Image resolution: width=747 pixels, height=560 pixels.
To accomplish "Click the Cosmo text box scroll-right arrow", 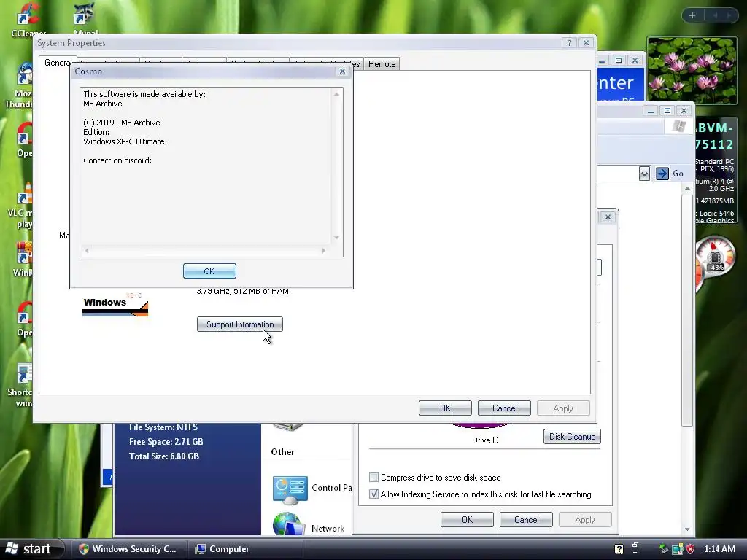I will 324,251.
